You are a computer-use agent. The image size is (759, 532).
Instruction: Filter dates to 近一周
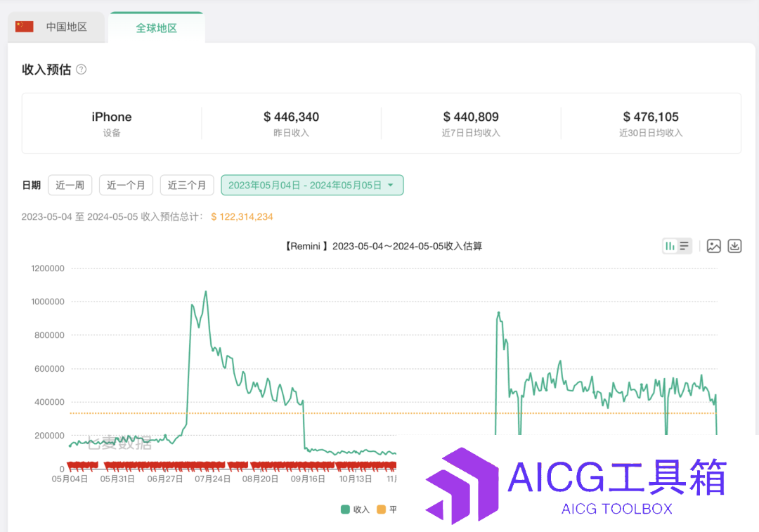pos(70,185)
